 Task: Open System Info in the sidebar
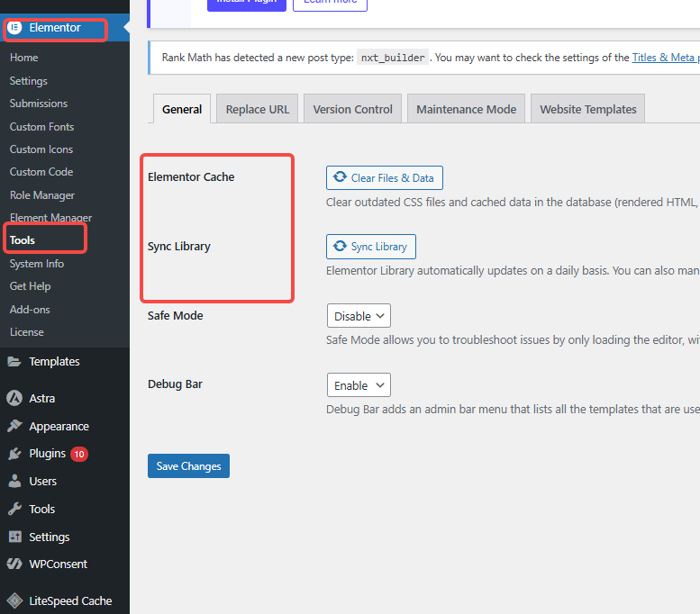37,264
